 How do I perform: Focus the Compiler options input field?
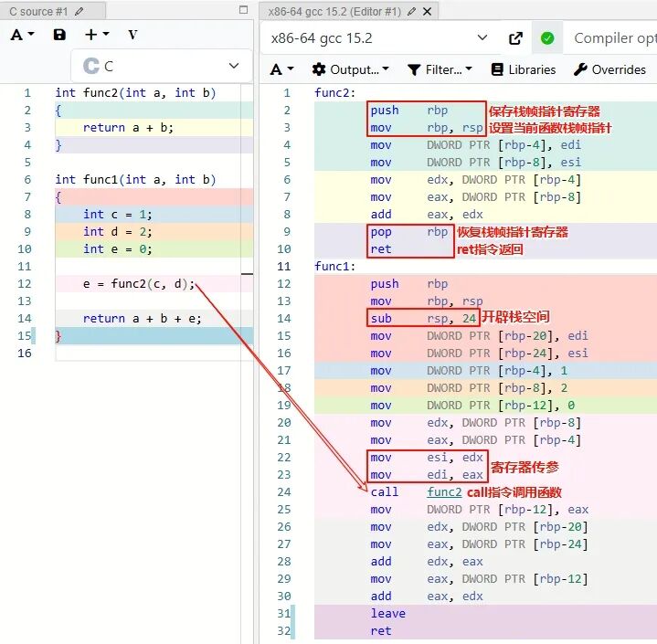click(x=613, y=38)
